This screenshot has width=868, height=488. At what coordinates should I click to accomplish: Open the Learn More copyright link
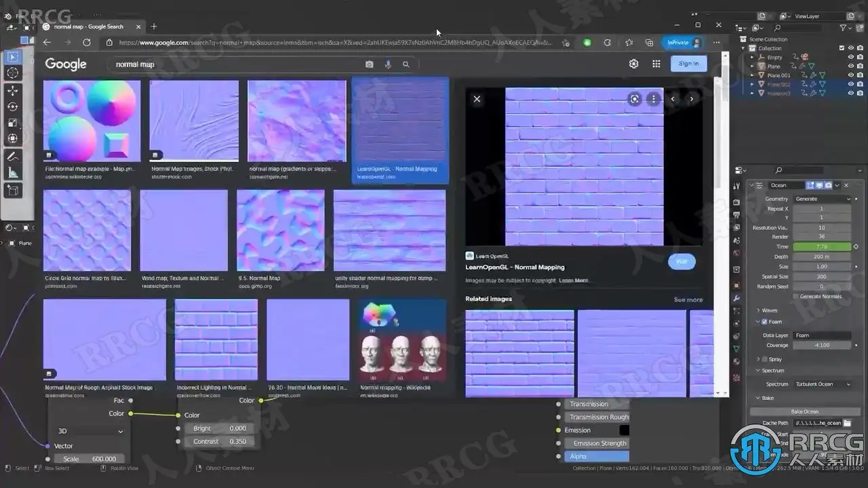pos(574,281)
